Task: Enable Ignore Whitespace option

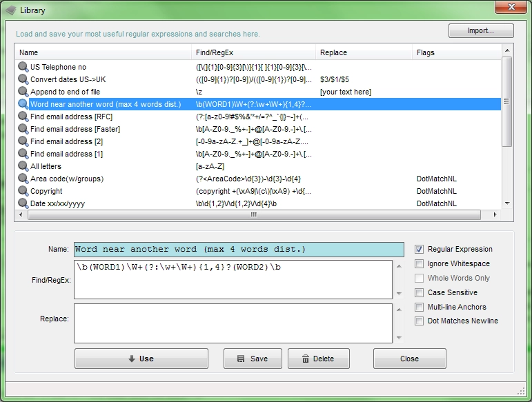Action: point(419,263)
